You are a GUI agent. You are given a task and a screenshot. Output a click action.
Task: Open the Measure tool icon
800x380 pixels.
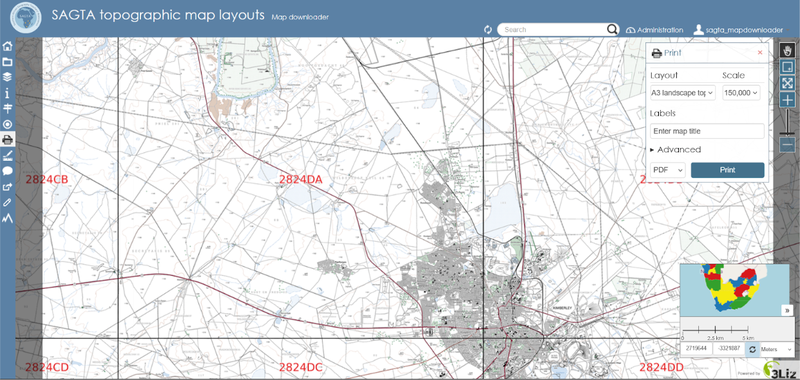7,156
